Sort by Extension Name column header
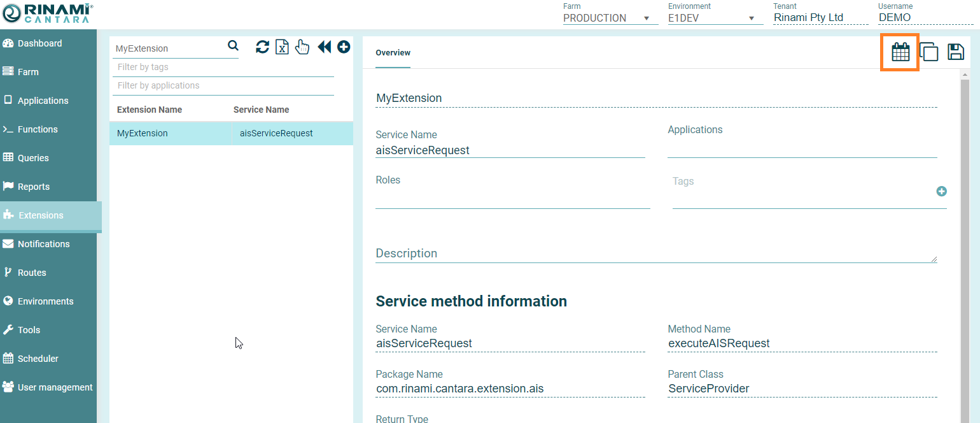The height and width of the screenshot is (423, 980). click(150, 110)
